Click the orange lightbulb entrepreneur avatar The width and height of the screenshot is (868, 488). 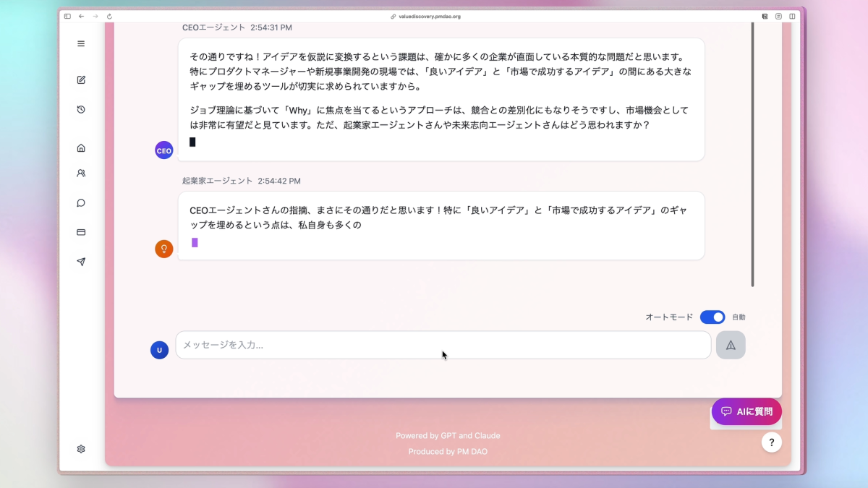coord(164,249)
